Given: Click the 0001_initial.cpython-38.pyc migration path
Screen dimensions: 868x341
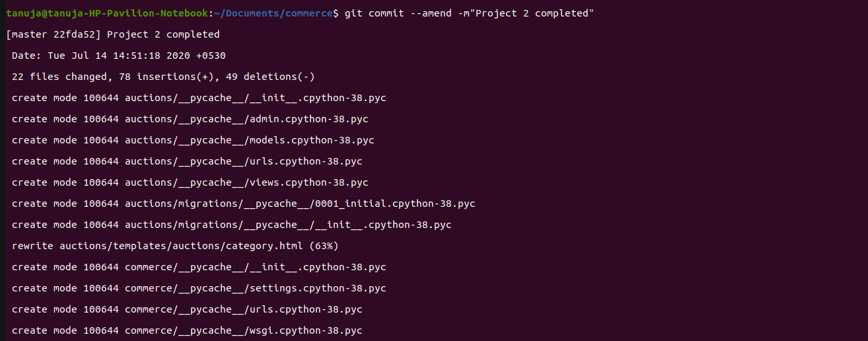Looking at the screenshot, I should coord(300,204).
